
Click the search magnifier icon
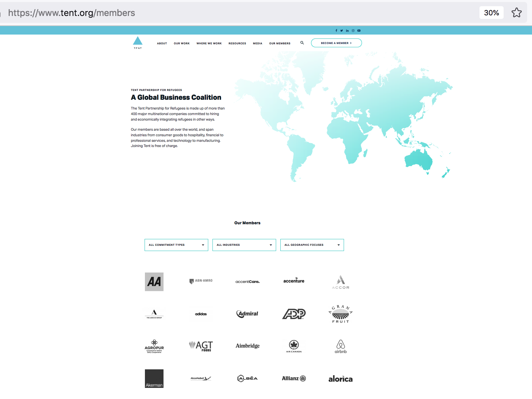302,43
